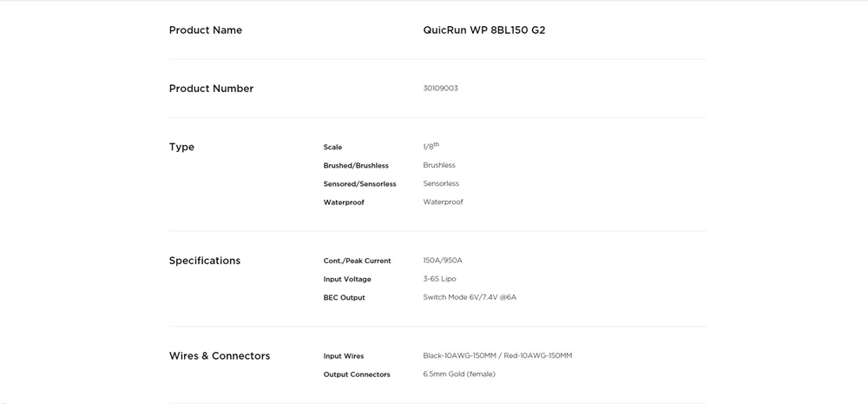Select the product number 30109003
The height and width of the screenshot is (404, 868).
point(440,89)
